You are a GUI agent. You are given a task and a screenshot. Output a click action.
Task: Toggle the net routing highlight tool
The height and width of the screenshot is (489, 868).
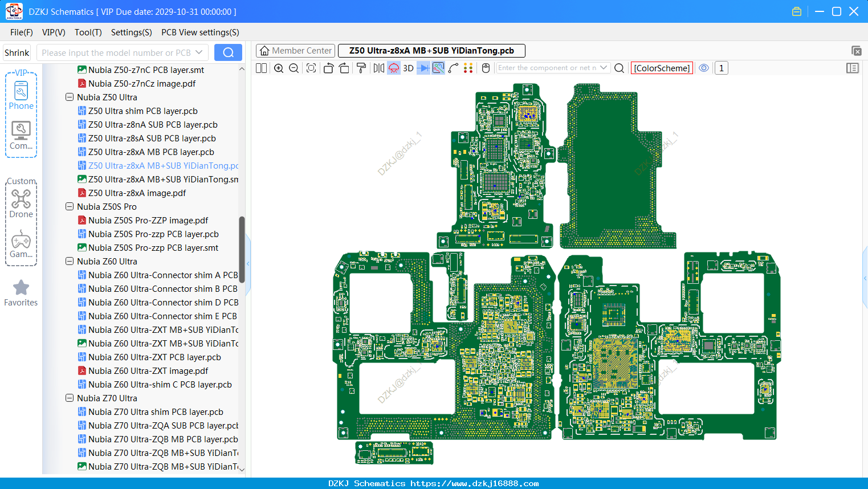[438, 68]
